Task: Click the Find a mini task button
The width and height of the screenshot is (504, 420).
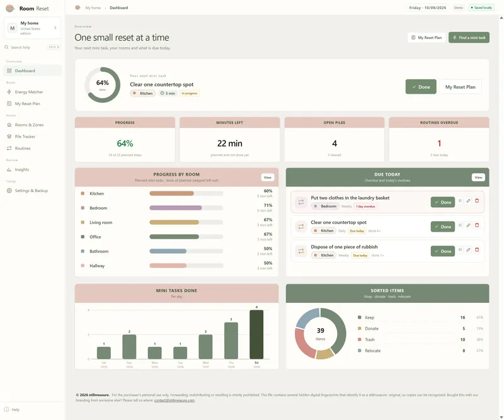Action: 469,38
